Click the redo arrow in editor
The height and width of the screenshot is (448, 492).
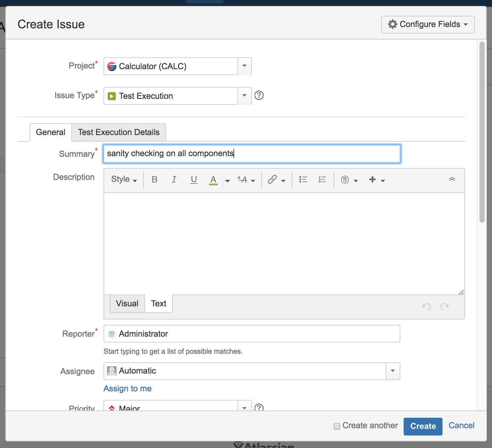[x=445, y=307]
